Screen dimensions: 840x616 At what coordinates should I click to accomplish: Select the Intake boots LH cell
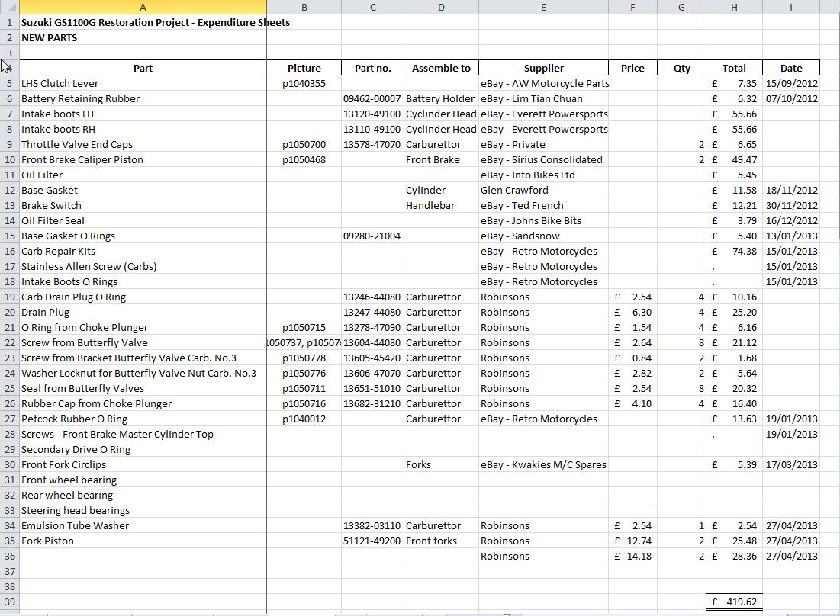coord(143,114)
